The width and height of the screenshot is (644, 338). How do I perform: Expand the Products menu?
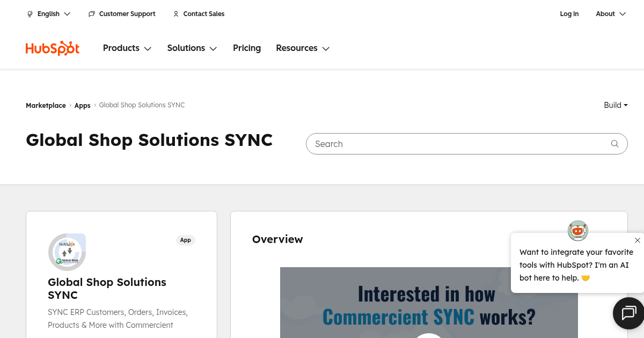[x=127, y=48]
